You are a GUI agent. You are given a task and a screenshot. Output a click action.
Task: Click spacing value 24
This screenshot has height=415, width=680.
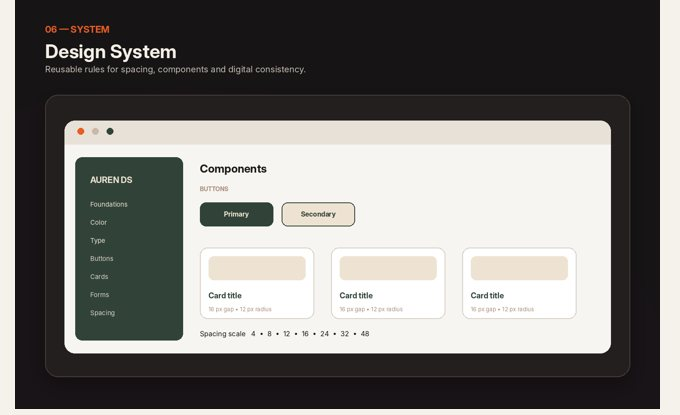pos(324,334)
